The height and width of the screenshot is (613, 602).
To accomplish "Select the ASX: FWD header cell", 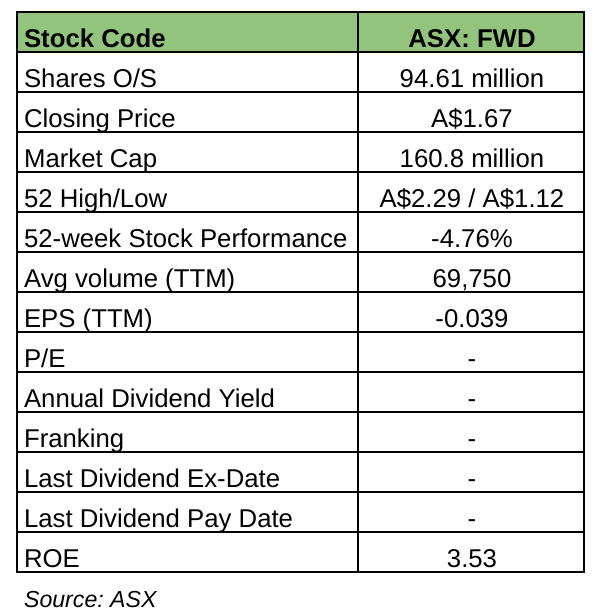I will [471, 39].
